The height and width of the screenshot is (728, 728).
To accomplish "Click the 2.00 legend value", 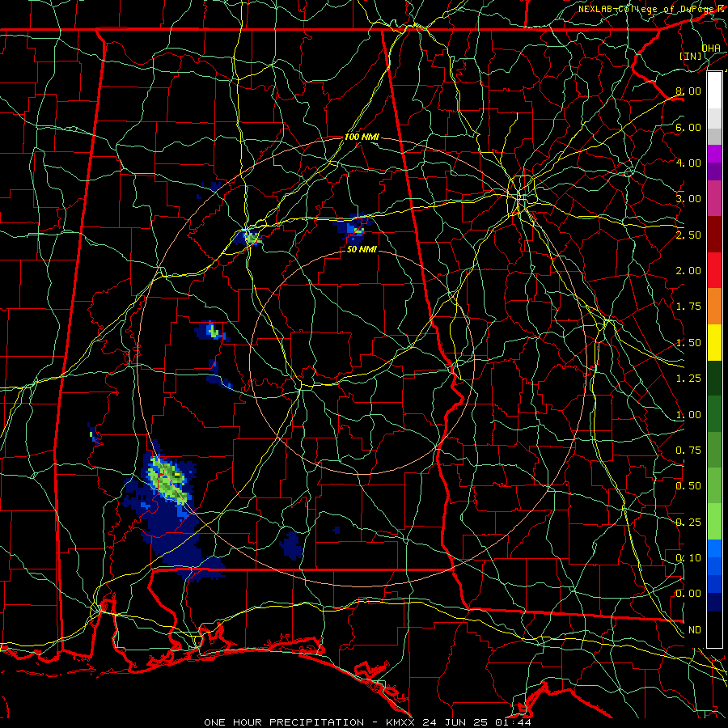I will 688,271.
